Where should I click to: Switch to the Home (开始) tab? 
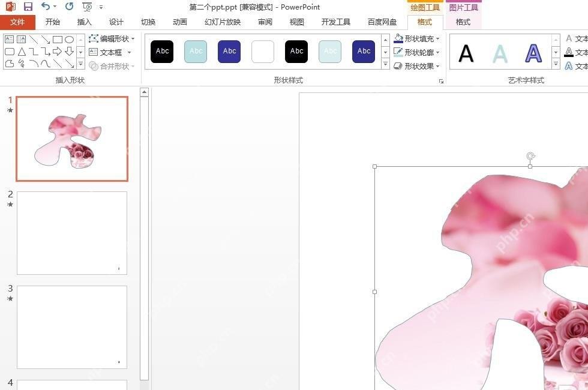(x=53, y=22)
